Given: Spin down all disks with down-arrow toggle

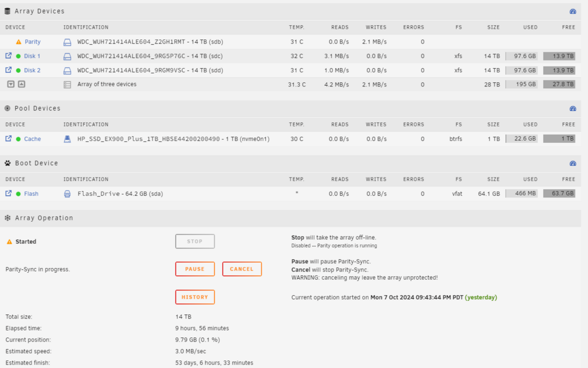Looking at the screenshot, I should pyautogui.click(x=11, y=84).
